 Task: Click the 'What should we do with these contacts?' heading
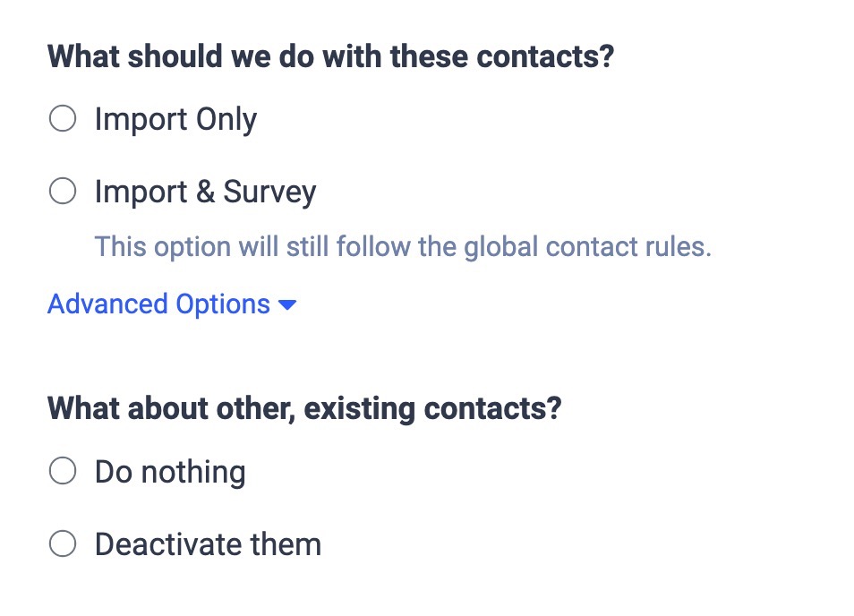pos(330,57)
